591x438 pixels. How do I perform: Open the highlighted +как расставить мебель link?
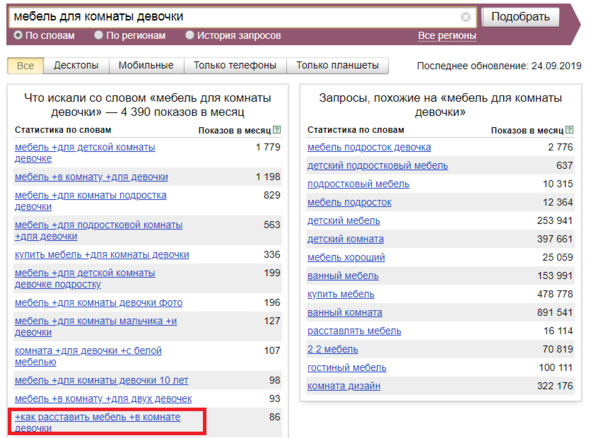point(97,422)
